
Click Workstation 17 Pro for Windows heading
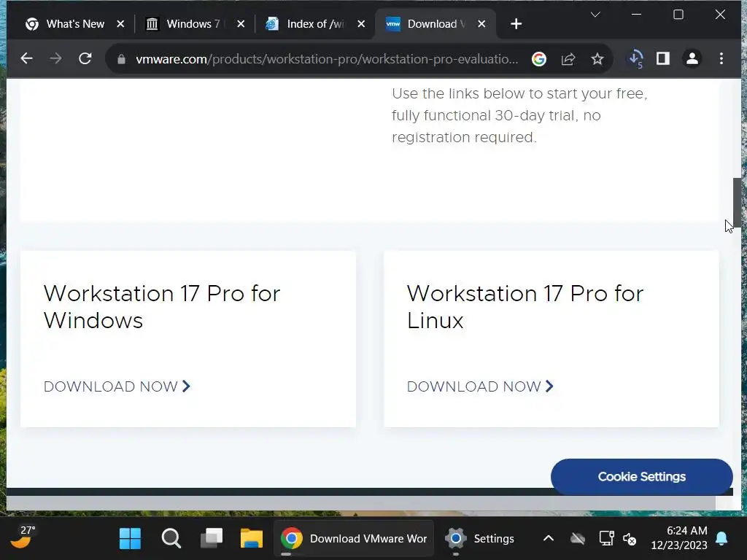(162, 307)
